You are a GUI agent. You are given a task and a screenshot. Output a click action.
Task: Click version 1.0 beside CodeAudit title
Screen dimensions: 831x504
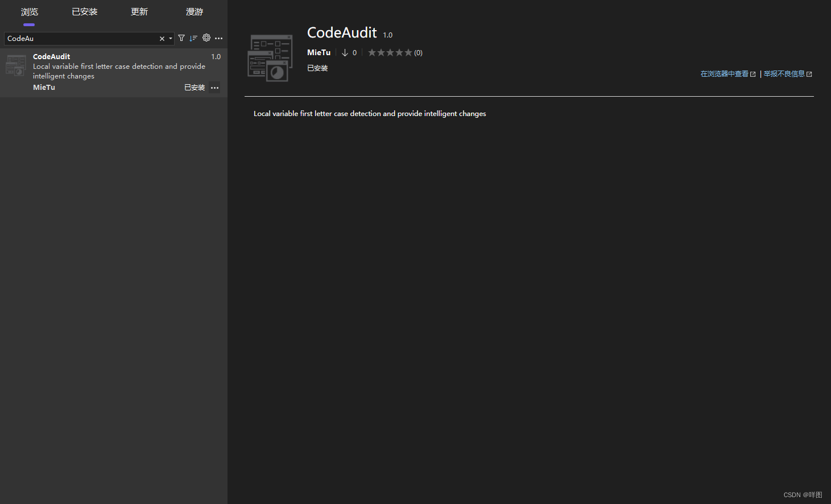tap(387, 35)
